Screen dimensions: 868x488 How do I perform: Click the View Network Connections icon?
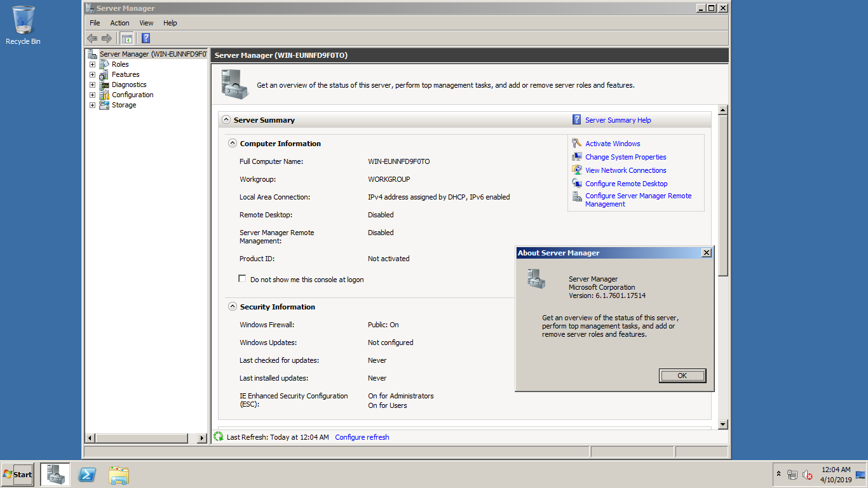576,170
